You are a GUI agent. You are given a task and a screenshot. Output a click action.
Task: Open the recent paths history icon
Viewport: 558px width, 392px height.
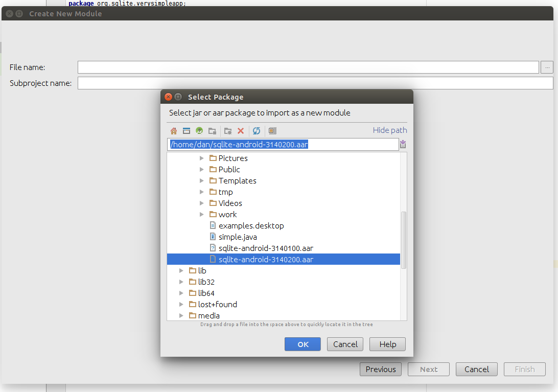pos(403,145)
